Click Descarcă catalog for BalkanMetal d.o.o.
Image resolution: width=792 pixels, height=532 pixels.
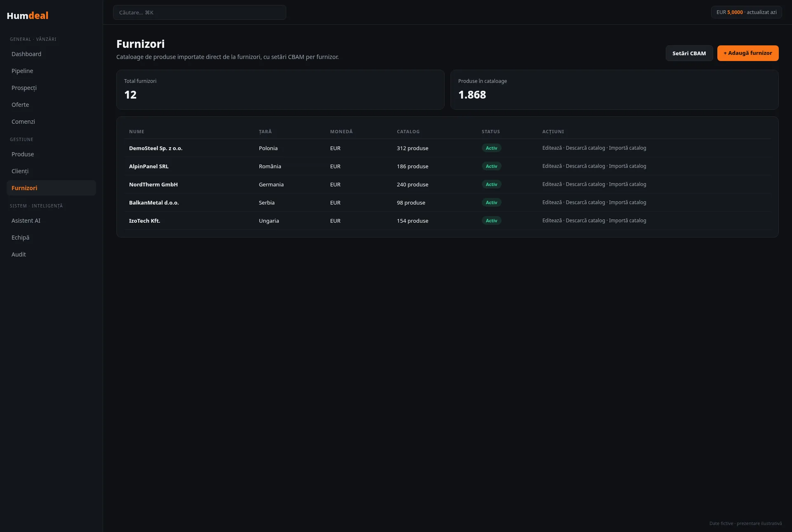585,202
